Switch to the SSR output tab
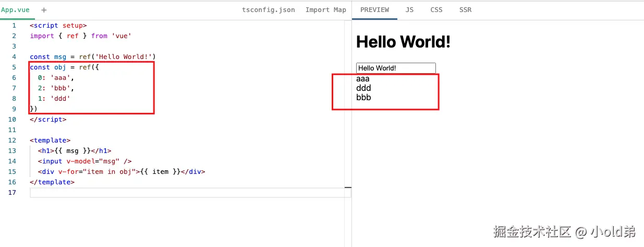 (465, 10)
